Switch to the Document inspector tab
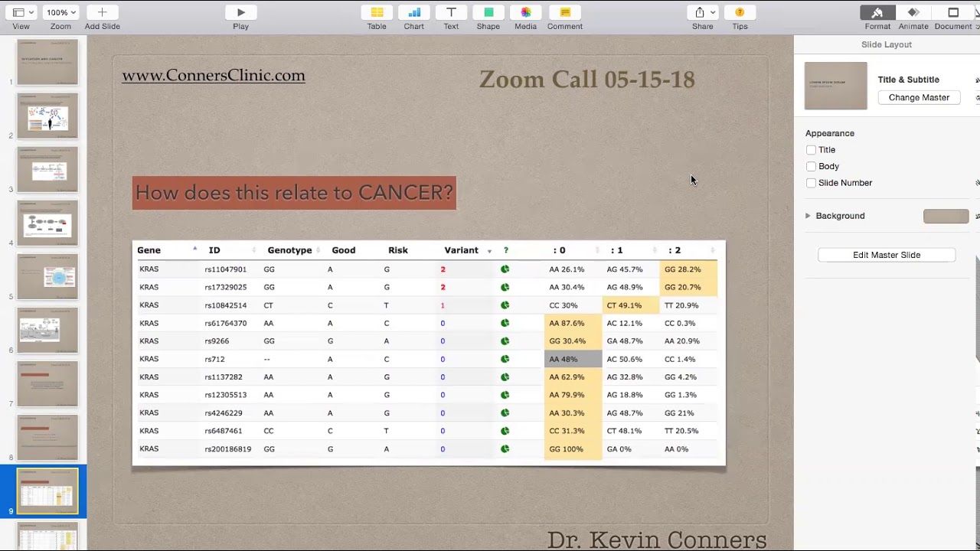The image size is (980, 551). (953, 12)
